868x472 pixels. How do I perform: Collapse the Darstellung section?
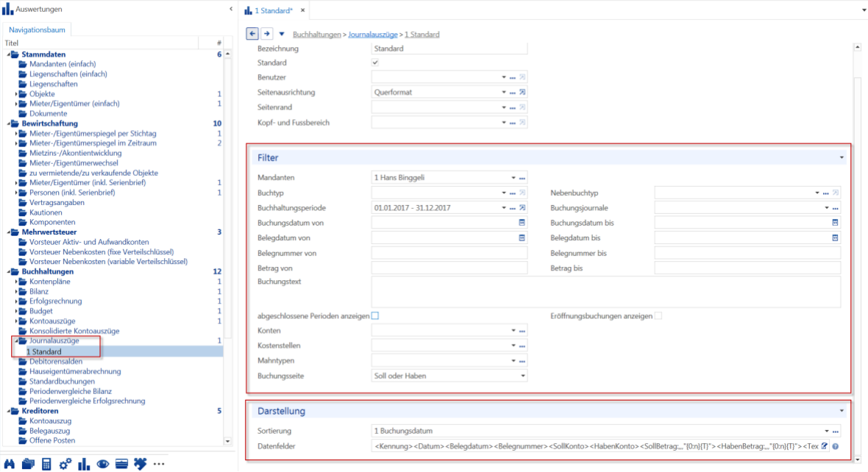(842, 411)
